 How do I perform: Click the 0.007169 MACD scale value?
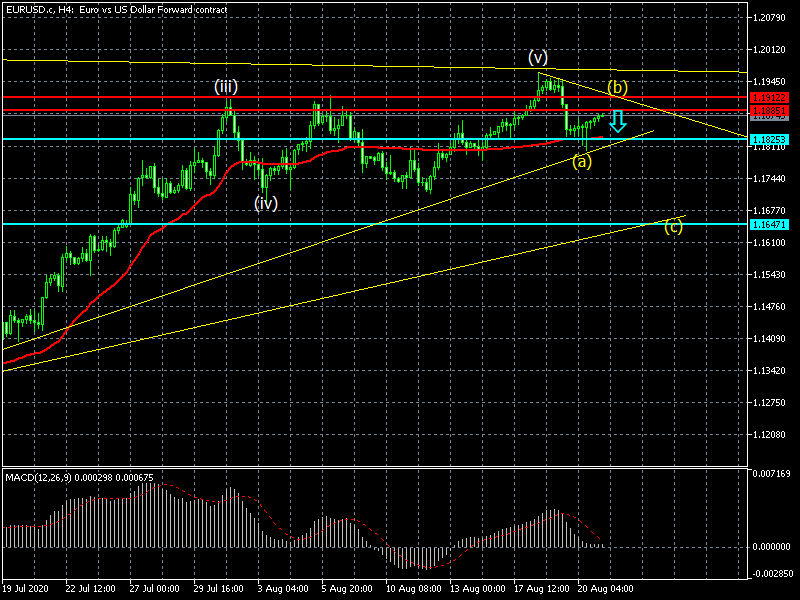(x=771, y=473)
